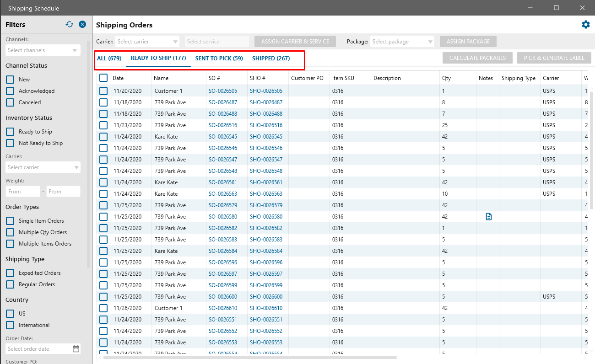The height and width of the screenshot is (364, 595).
Task: Click the Select service input field
Action: tap(217, 42)
